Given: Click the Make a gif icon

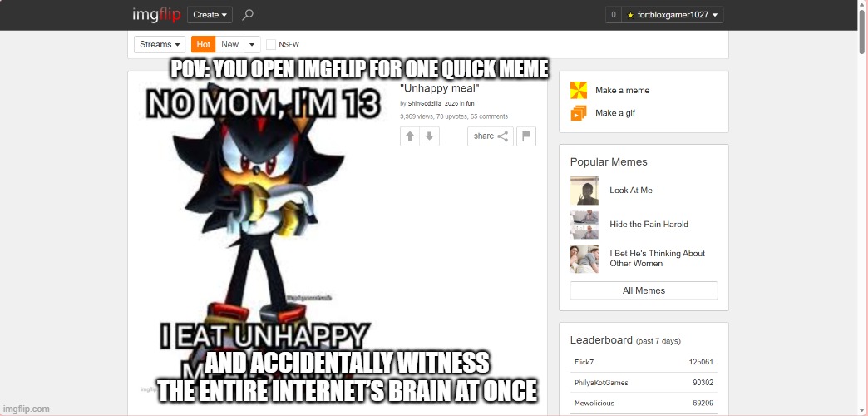Looking at the screenshot, I should tap(579, 113).
